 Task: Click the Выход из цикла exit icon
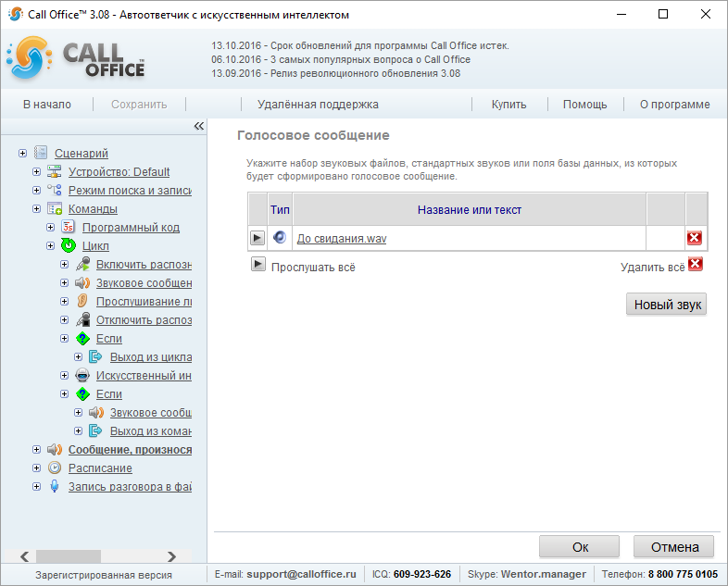(95, 356)
